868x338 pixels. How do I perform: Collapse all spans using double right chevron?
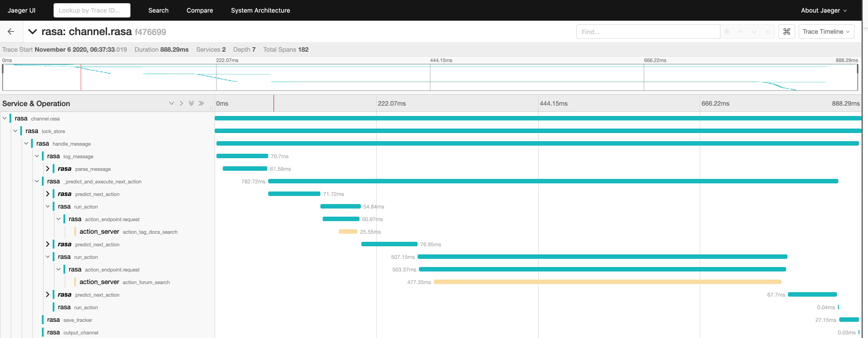[201, 103]
